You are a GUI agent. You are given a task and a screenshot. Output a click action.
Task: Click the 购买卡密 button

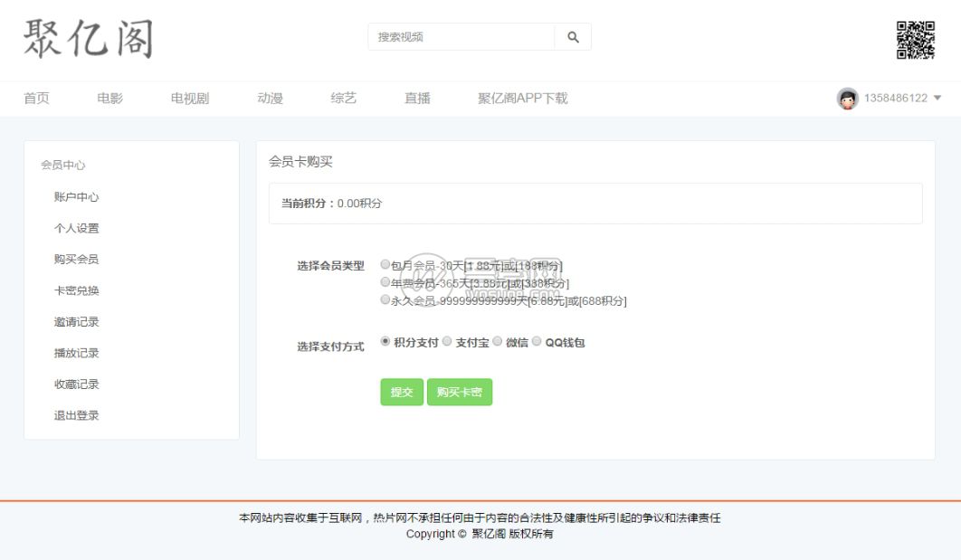pyautogui.click(x=459, y=393)
